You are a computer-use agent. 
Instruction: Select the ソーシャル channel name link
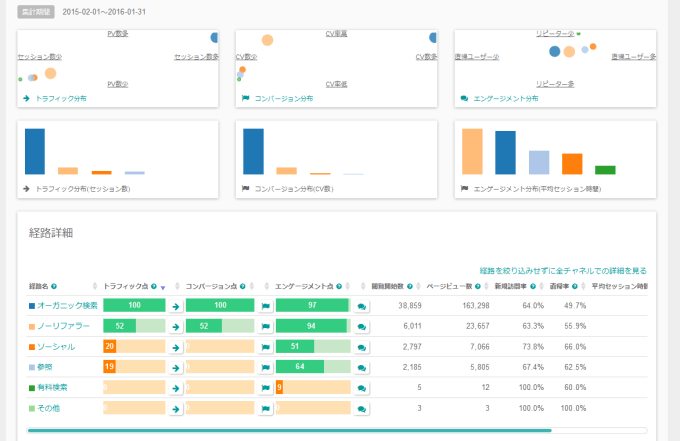(x=55, y=346)
